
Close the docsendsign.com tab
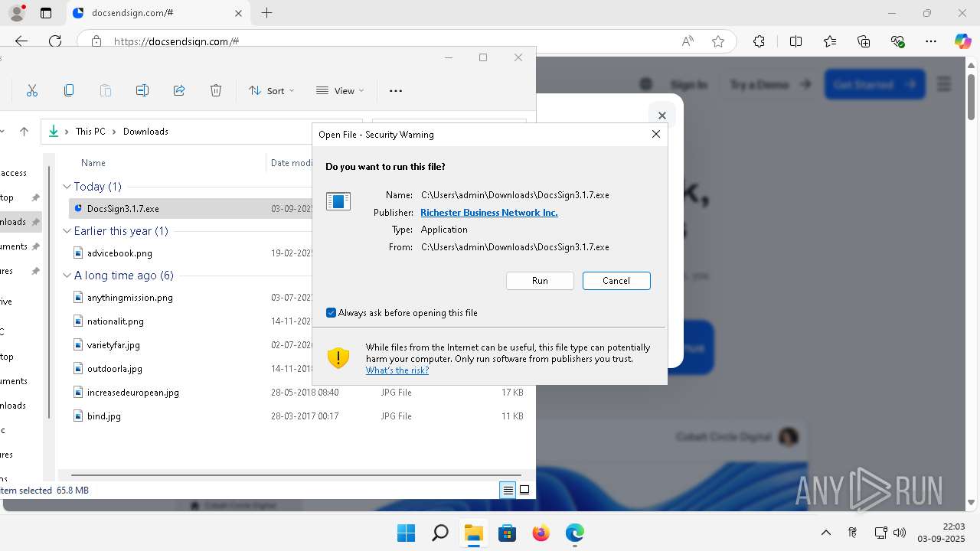tap(238, 13)
